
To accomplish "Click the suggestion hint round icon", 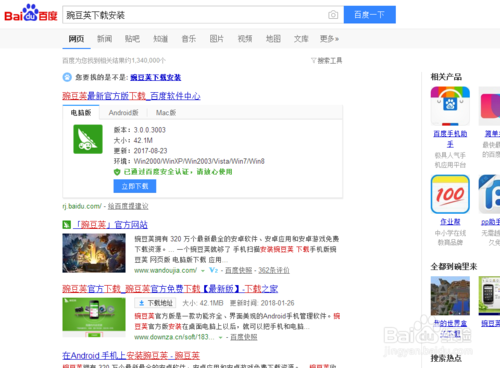I will [67, 77].
